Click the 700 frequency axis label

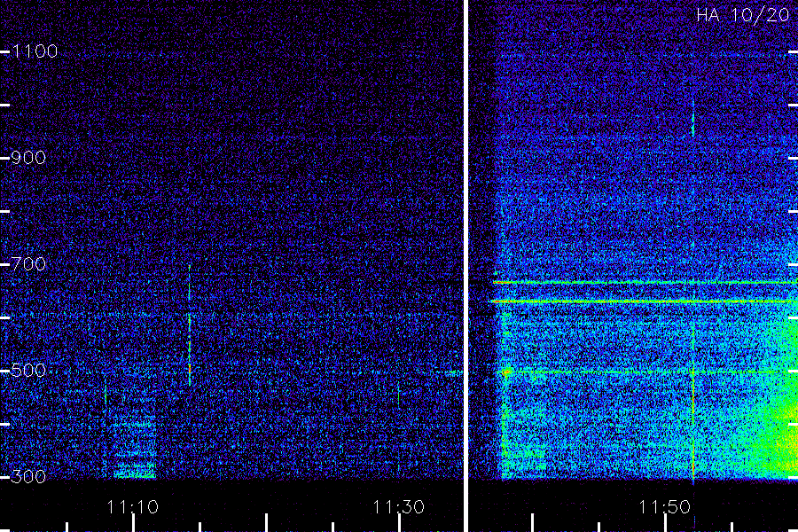28,264
